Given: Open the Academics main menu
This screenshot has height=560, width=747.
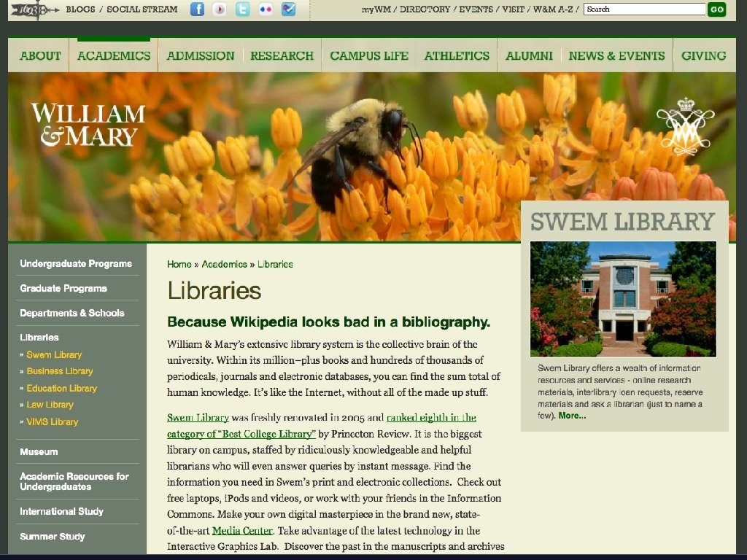Looking at the screenshot, I should click(114, 55).
